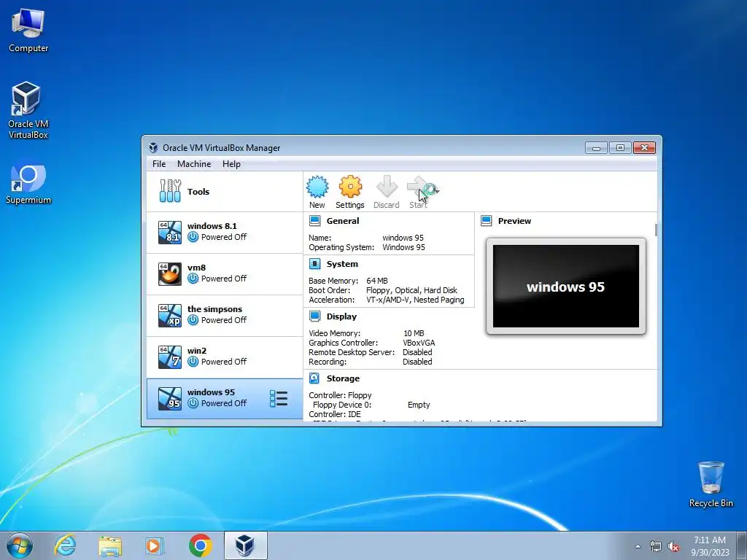Maximize the VirtualBox Manager window

click(x=620, y=147)
